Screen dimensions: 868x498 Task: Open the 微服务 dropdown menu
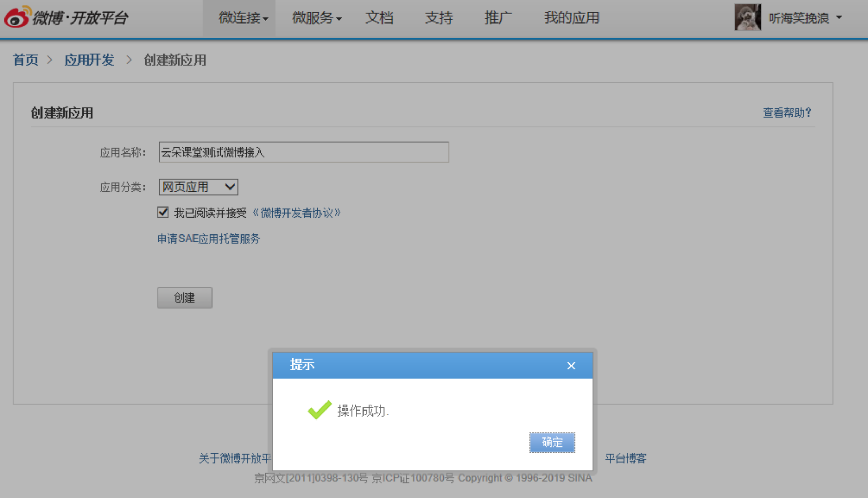317,18
